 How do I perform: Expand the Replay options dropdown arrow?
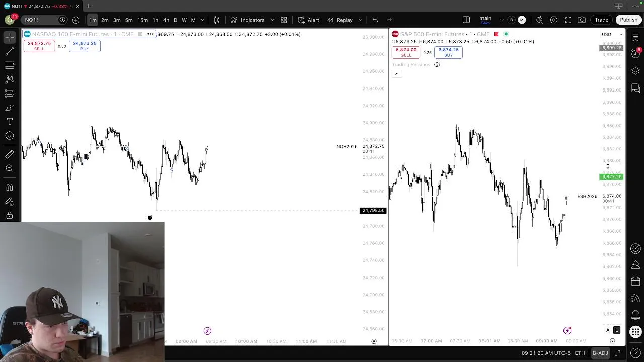point(360,20)
